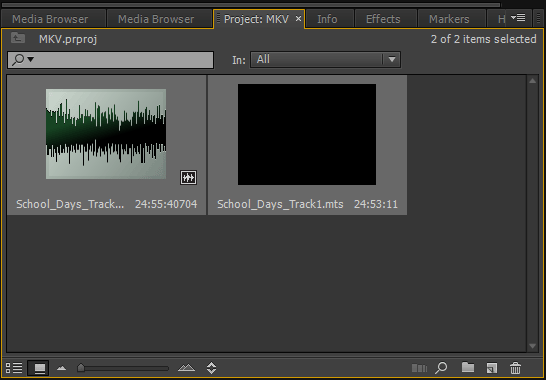Click the zoom in mountains icon
The height and width of the screenshot is (380, 546).
[186, 367]
